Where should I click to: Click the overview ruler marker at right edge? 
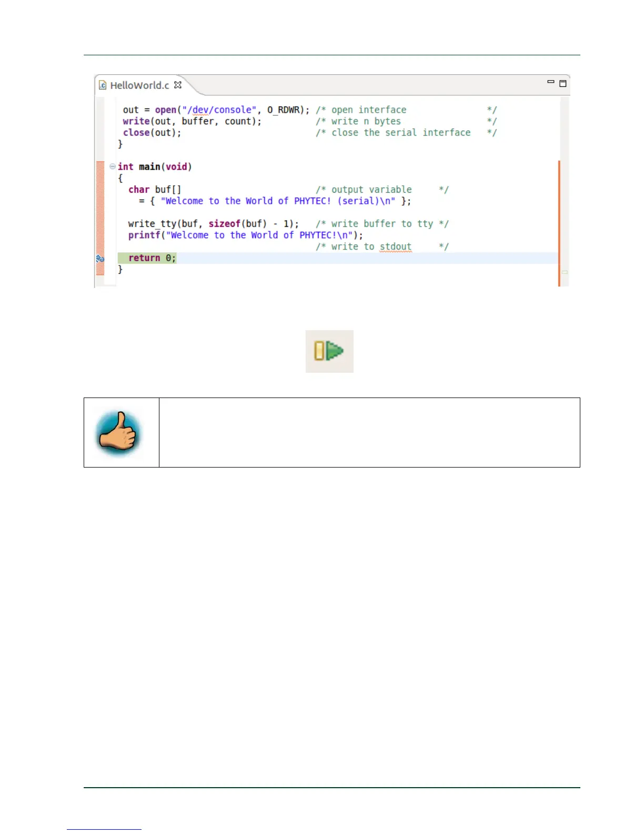(x=565, y=272)
